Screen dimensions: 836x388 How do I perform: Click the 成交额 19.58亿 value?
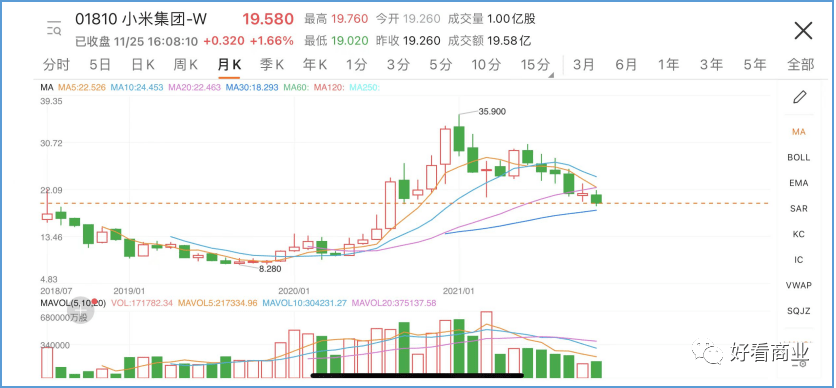[489, 41]
